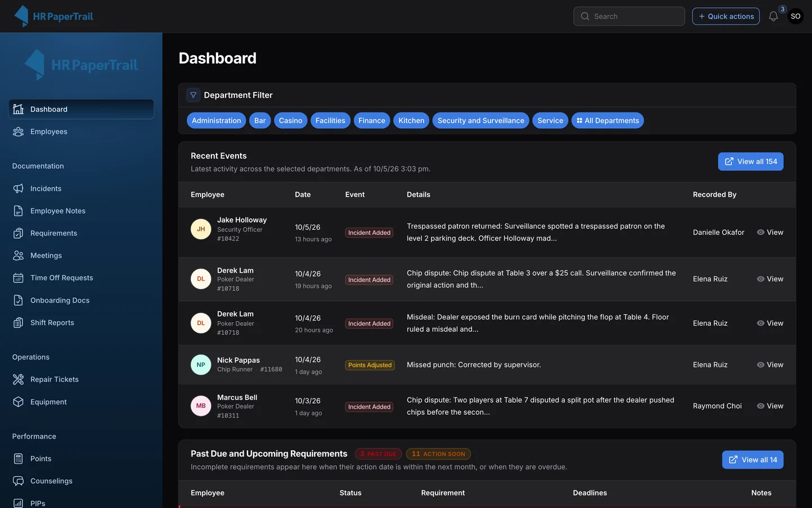Click the 3 PAST DUE badge
This screenshot has height=508, width=812.
point(378,454)
